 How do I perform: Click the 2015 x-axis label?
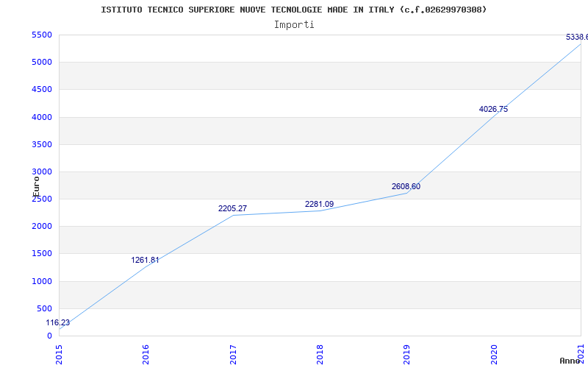coord(60,354)
